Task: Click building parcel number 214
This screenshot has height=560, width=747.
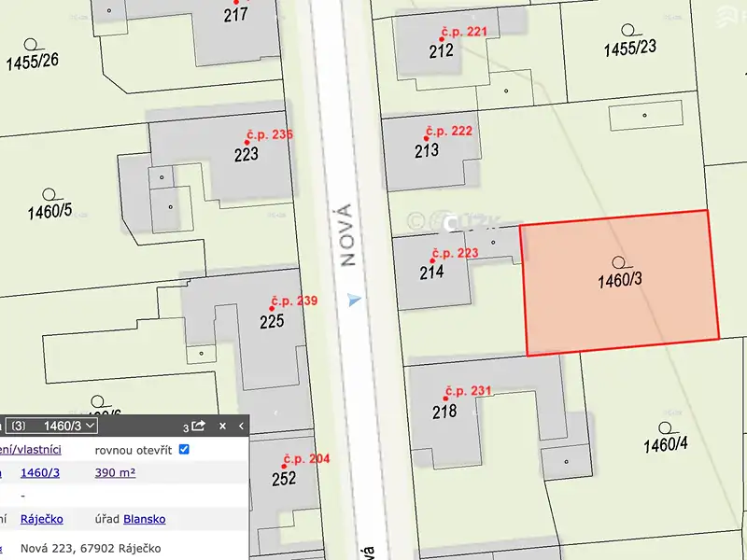Action: pos(431,273)
